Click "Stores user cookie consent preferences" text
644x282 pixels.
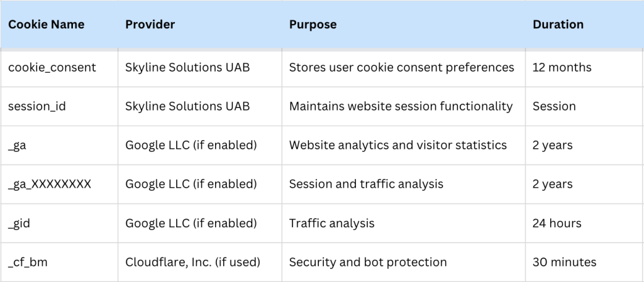tap(401, 67)
